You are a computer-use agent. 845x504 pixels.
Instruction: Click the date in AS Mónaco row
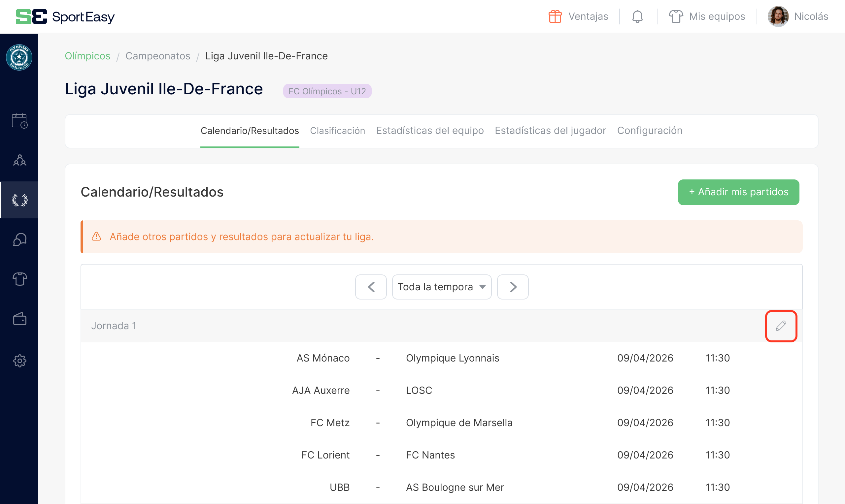[645, 358]
